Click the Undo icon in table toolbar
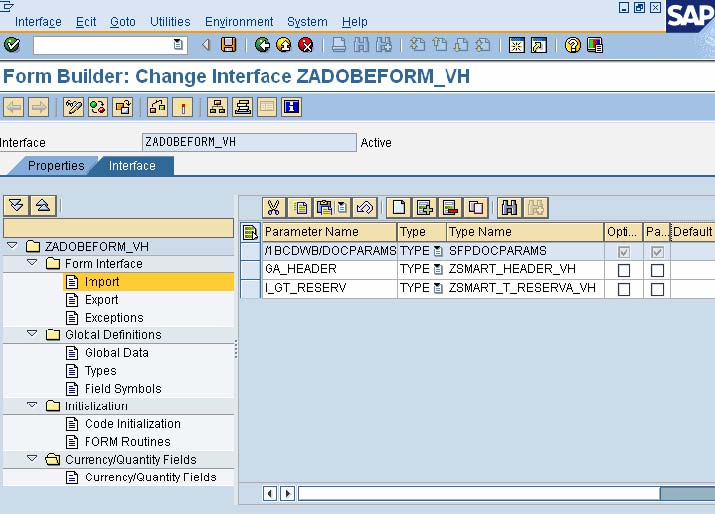Viewport: 715px width, 514px height. [x=364, y=208]
